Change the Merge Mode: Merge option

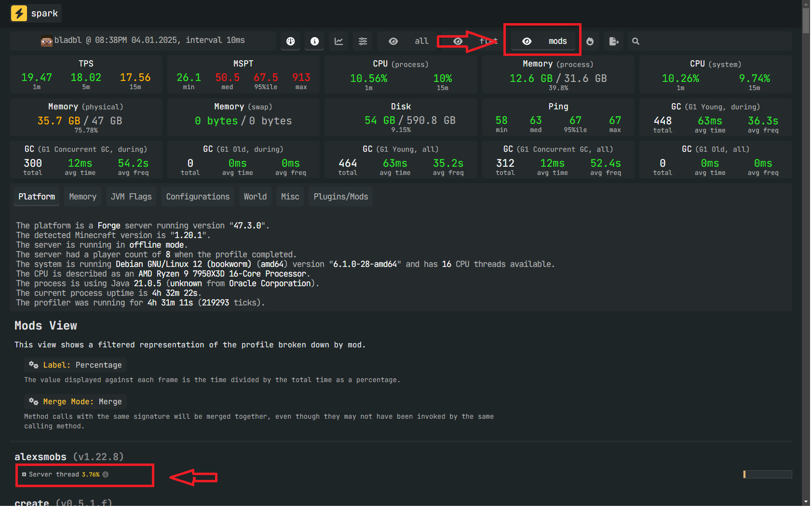click(76, 402)
